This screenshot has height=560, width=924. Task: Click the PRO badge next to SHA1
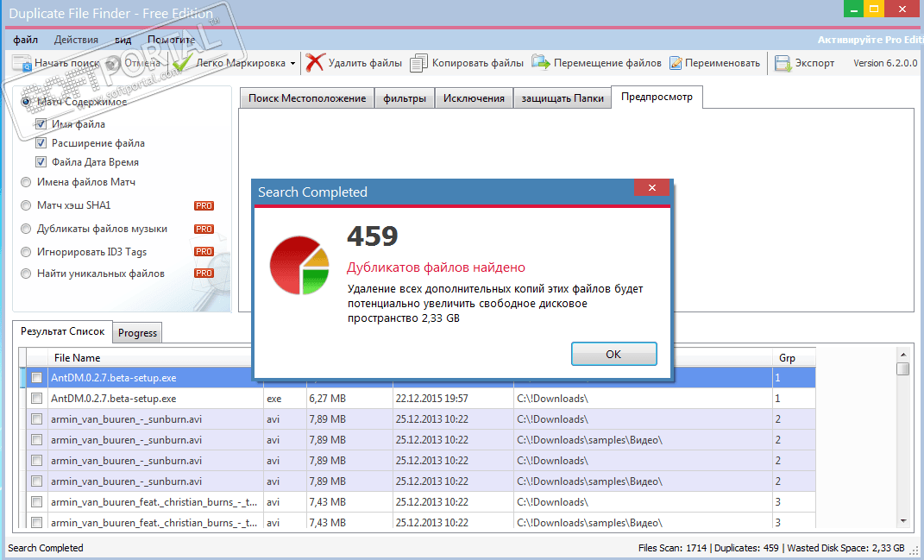204,205
